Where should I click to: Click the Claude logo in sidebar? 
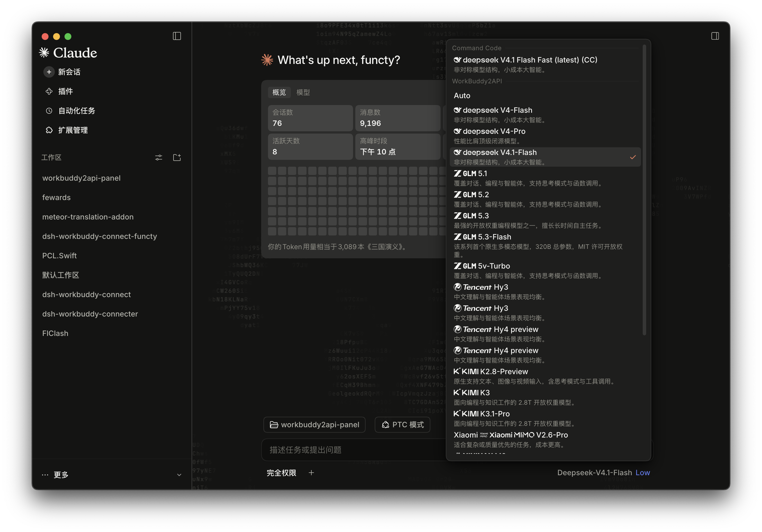(68, 53)
